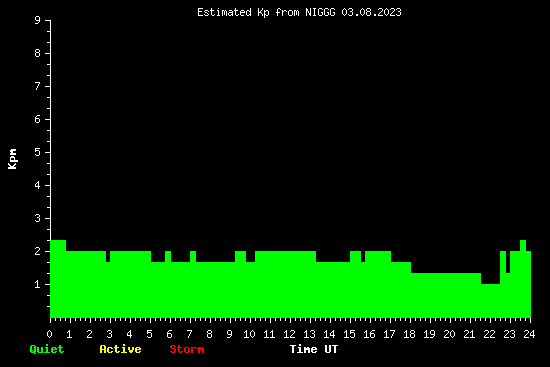The height and width of the screenshot is (367, 550).
Task: Click the tall green bar at chart start
Action: [x=58, y=279]
